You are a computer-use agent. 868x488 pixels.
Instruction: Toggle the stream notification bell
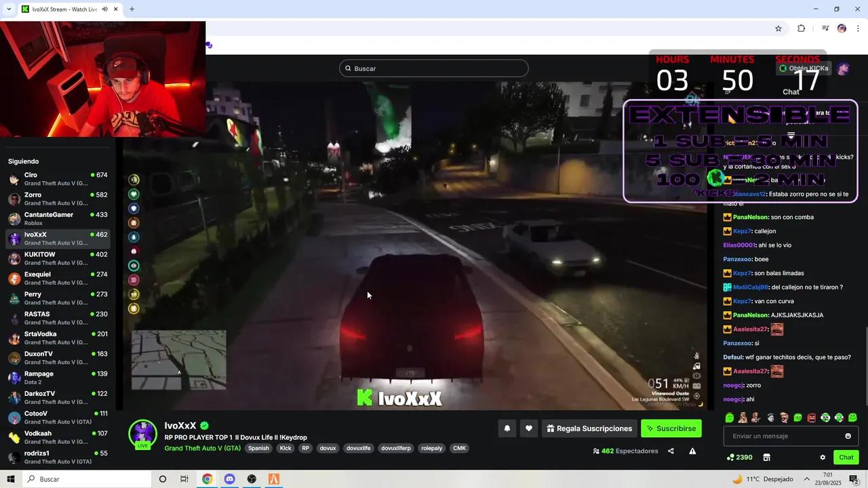pos(507,428)
